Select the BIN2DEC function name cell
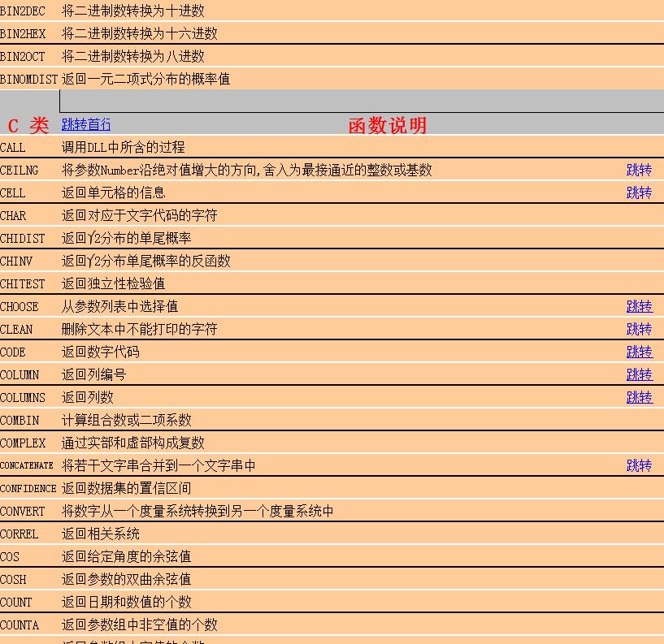Viewport: 664px width, 644px height. (24, 11)
